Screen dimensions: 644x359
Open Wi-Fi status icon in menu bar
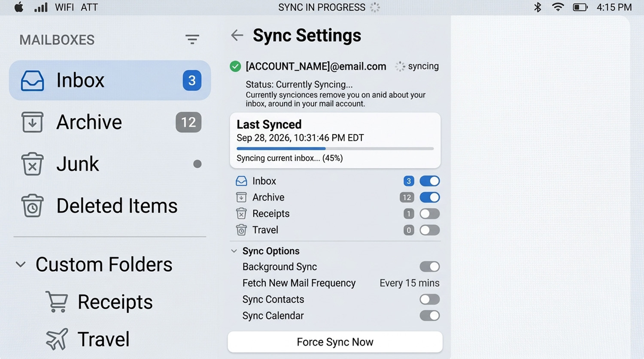click(x=558, y=7)
